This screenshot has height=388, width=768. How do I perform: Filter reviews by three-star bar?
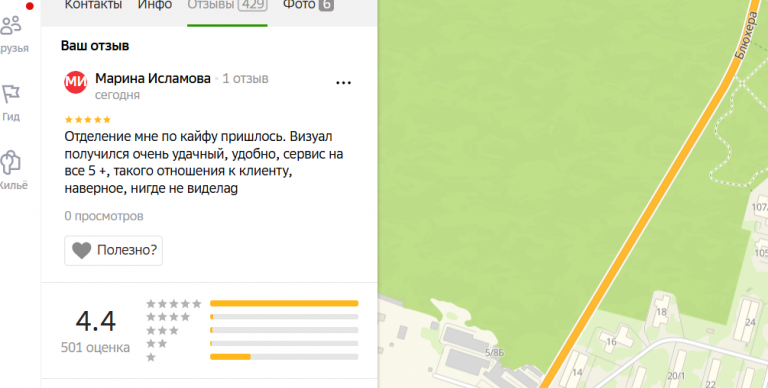[x=284, y=330]
